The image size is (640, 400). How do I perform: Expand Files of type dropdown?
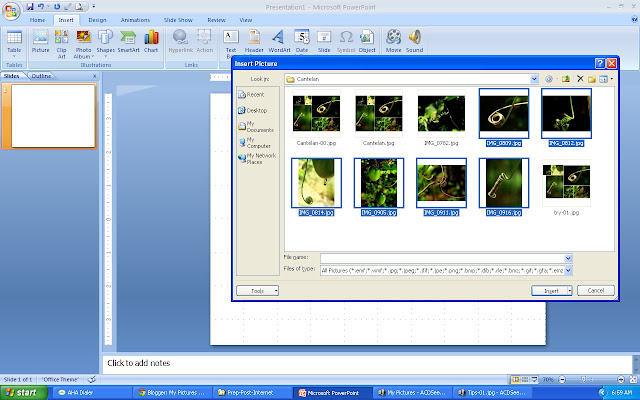pyautogui.click(x=568, y=270)
